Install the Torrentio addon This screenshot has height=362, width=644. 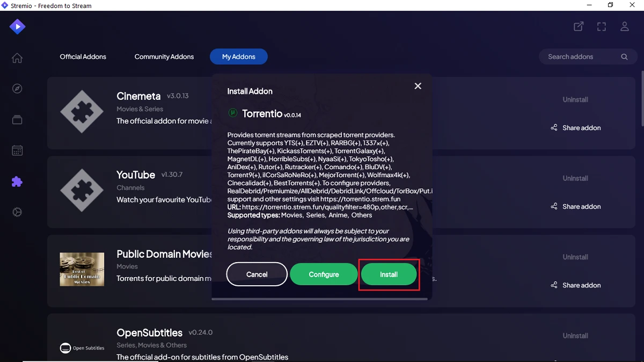point(389,274)
